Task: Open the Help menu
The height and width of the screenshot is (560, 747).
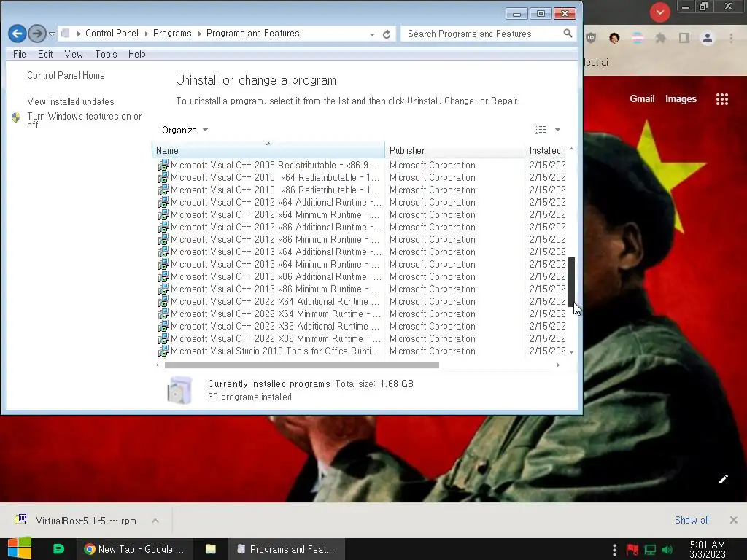Action: pyautogui.click(x=136, y=54)
